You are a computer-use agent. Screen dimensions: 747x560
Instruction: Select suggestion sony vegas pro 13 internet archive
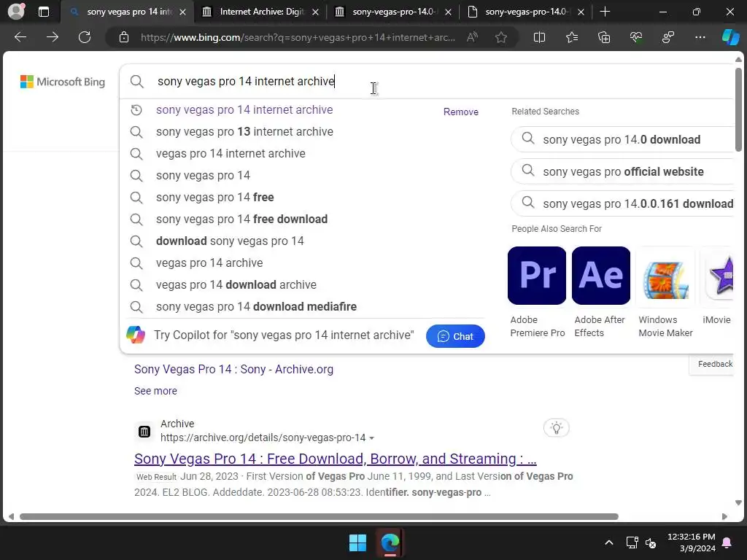244,132
